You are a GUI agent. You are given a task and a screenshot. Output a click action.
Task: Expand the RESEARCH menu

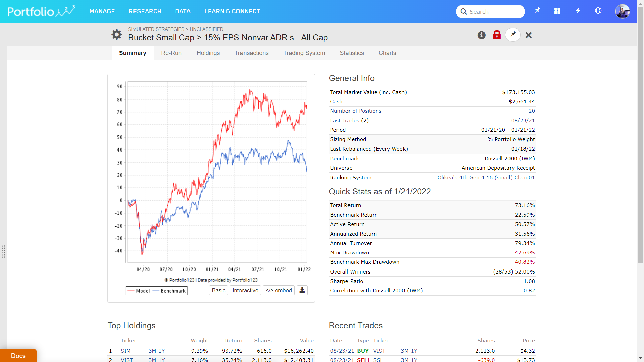click(145, 11)
